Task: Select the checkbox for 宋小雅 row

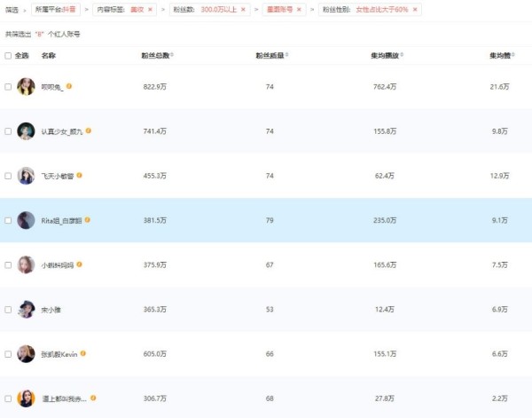Action: pos(8,310)
